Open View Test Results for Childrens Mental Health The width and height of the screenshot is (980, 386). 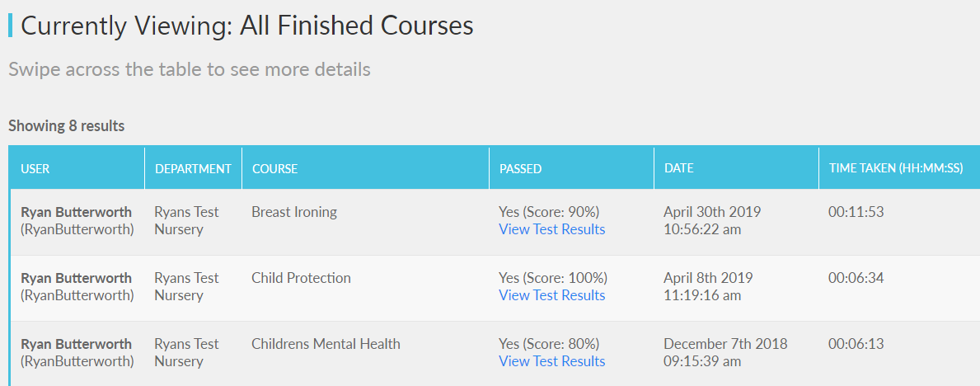click(x=551, y=361)
